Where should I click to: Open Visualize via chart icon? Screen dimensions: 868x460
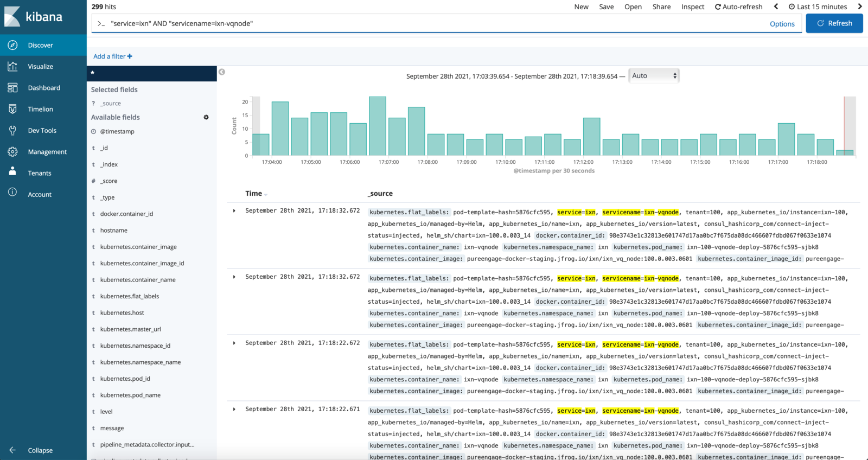[x=12, y=66]
